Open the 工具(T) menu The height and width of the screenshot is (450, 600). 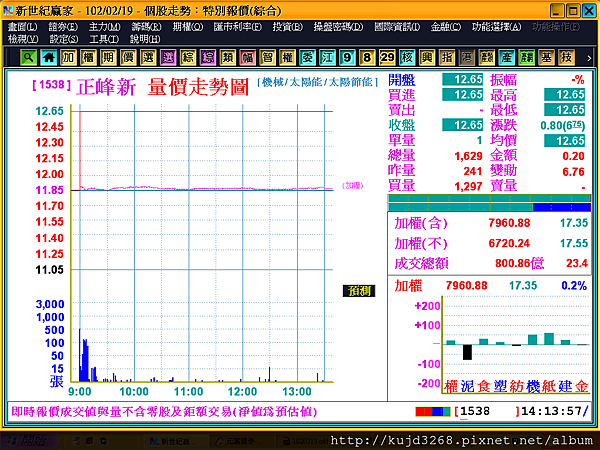coord(104,39)
